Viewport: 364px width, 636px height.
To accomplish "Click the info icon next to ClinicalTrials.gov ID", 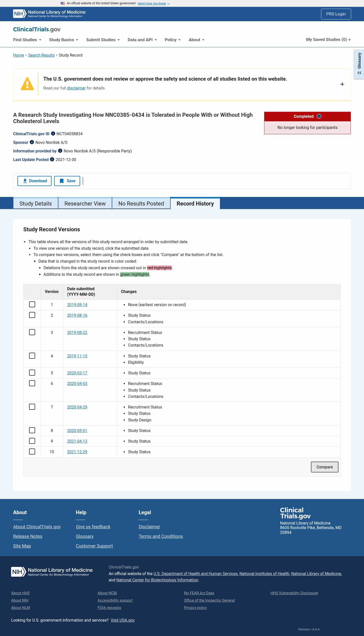I will 53,133.
